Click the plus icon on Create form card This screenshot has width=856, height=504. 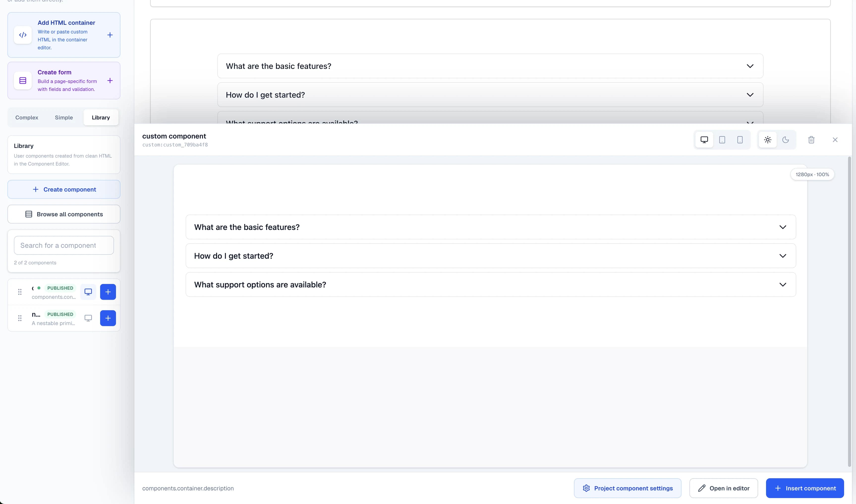pyautogui.click(x=110, y=81)
